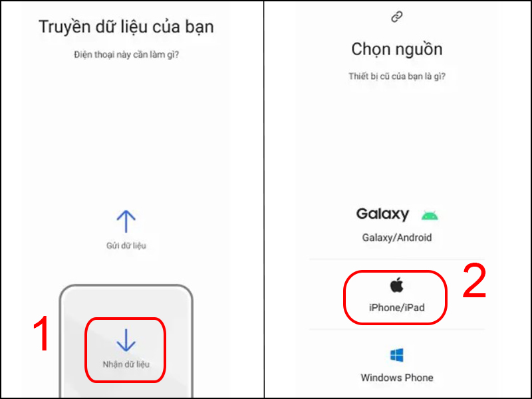
Task: Pick the iPhone/iPad source label
Action: 397,307
